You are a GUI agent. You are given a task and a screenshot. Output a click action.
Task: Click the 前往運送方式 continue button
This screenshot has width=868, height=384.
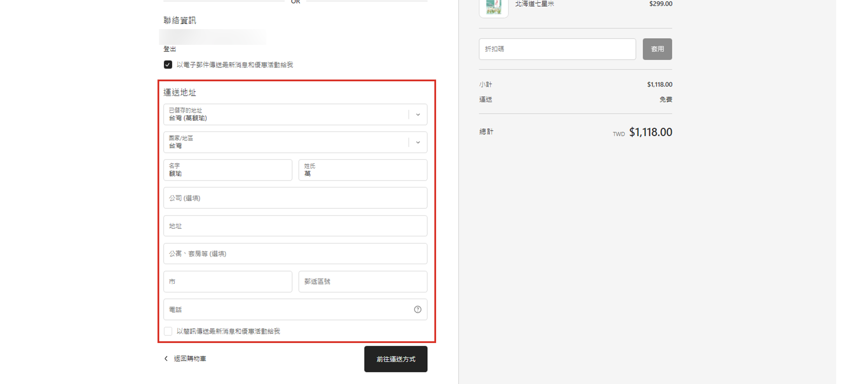[x=395, y=359]
